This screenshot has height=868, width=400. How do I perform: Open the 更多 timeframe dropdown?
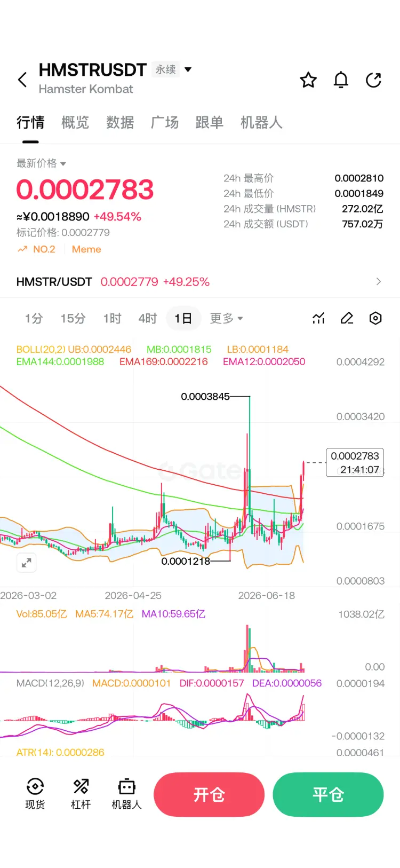(226, 318)
